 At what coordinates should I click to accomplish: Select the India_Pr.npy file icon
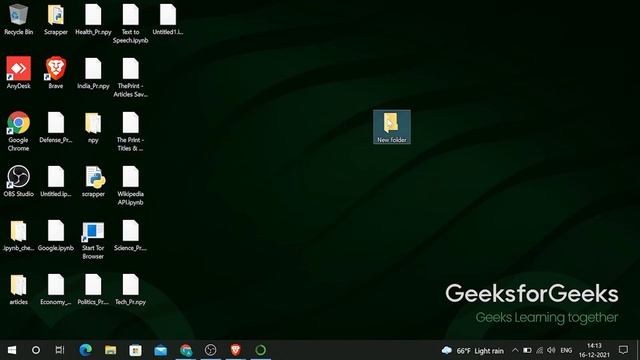click(x=93, y=73)
